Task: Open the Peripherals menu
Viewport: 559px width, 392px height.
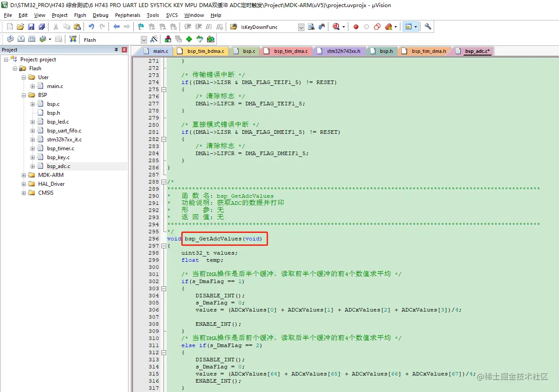Action: 128,15
